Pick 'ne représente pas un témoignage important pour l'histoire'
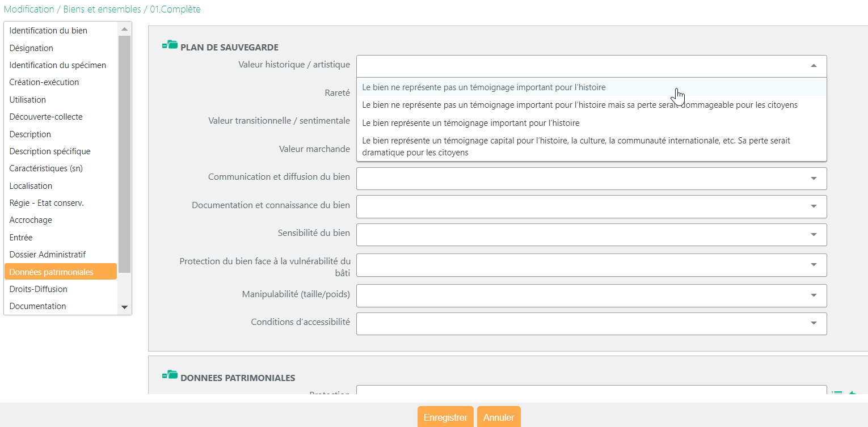 click(x=483, y=87)
